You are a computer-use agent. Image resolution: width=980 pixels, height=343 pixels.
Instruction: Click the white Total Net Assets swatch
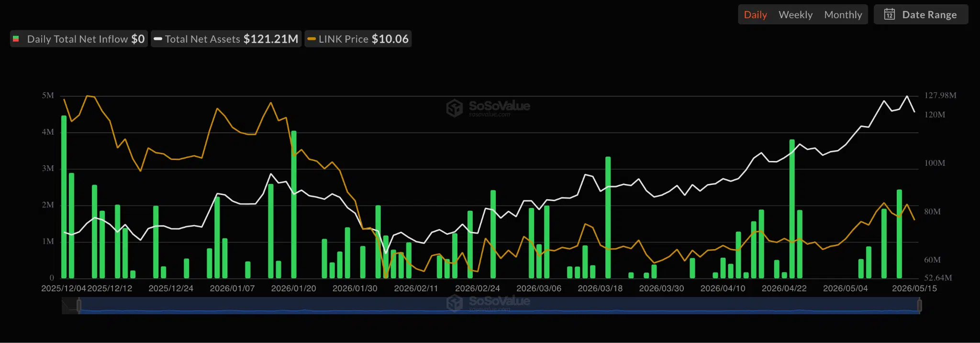(158, 39)
